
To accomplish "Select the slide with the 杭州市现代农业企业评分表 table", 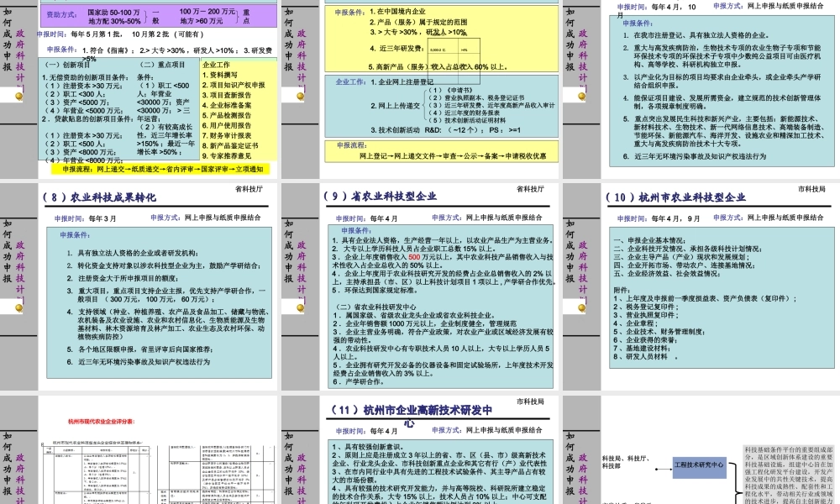I will coord(139,450).
